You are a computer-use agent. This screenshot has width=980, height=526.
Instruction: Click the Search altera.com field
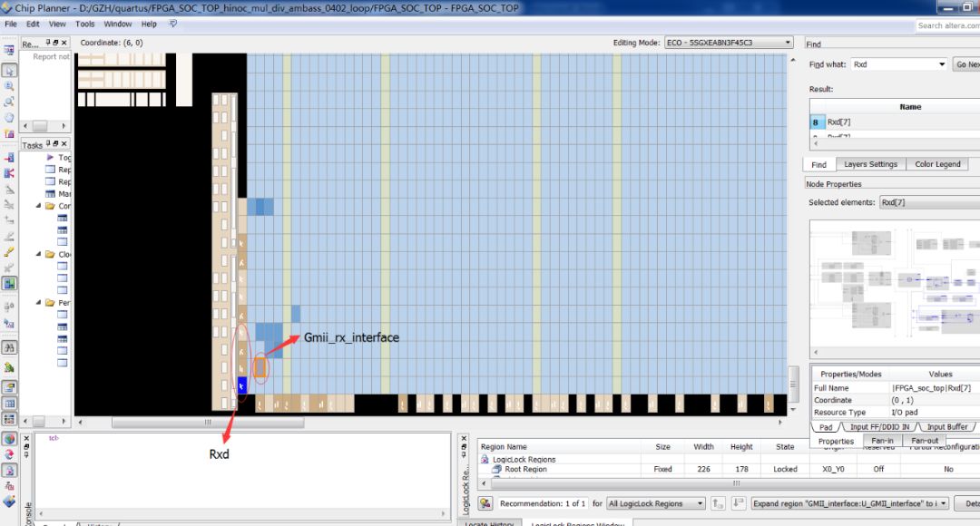[x=947, y=25]
